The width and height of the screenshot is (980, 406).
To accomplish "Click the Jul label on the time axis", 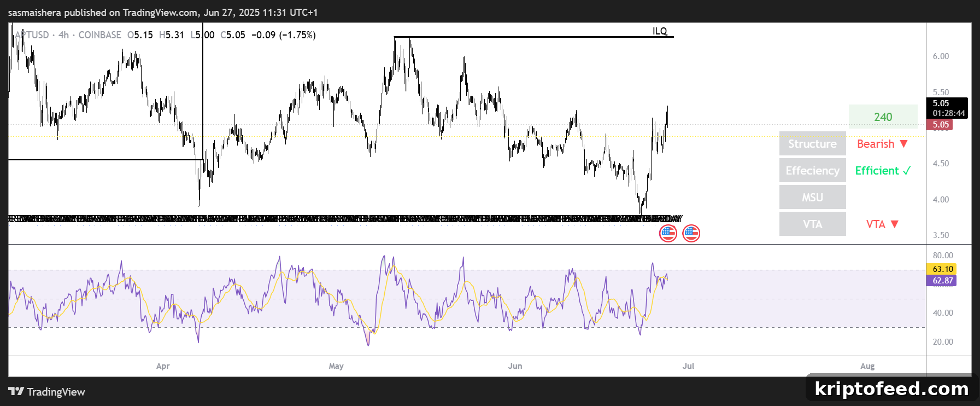I will (x=688, y=366).
